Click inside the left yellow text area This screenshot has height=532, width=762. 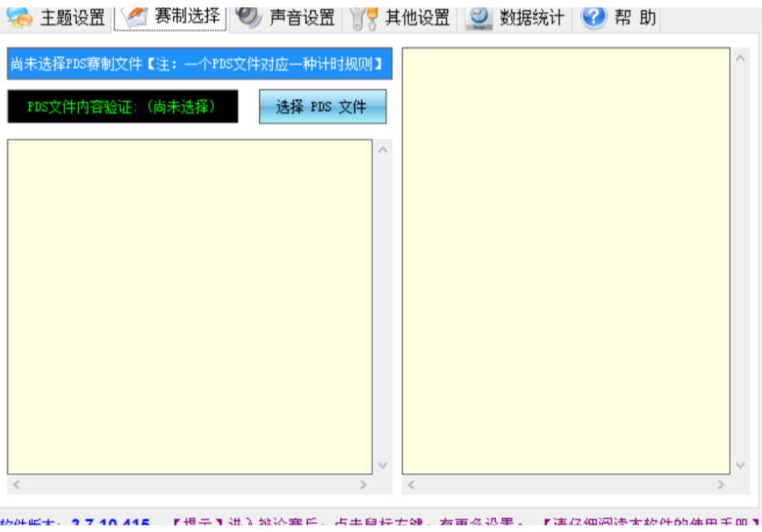click(190, 307)
